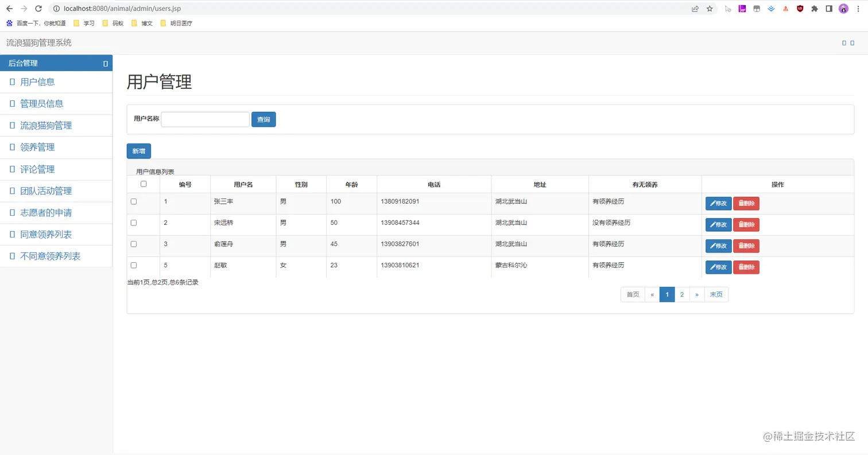The width and height of the screenshot is (868, 455).
Task: Open the 博文 bookmark folder
Action: point(142,24)
